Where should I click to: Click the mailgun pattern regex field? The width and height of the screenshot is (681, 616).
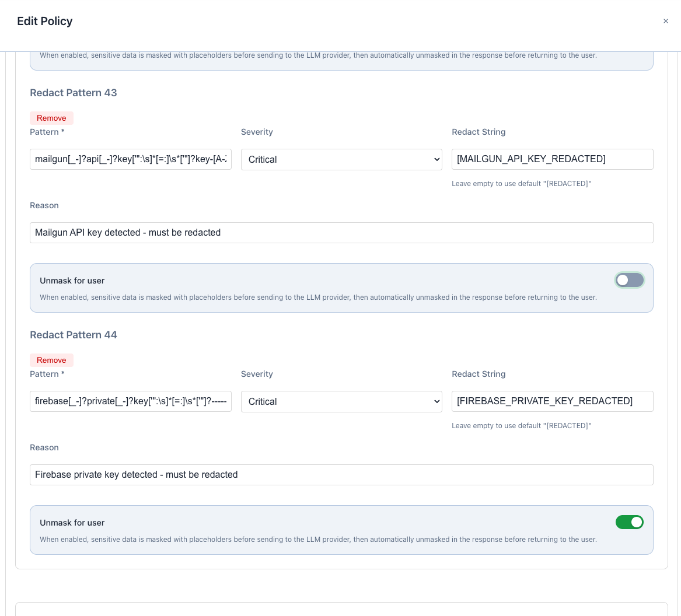(131, 159)
